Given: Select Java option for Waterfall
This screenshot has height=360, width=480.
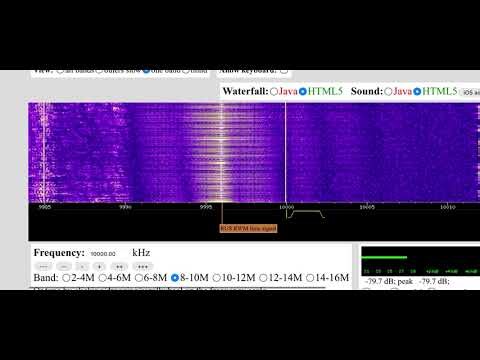Looking at the screenshot, I should coord(274,92).
